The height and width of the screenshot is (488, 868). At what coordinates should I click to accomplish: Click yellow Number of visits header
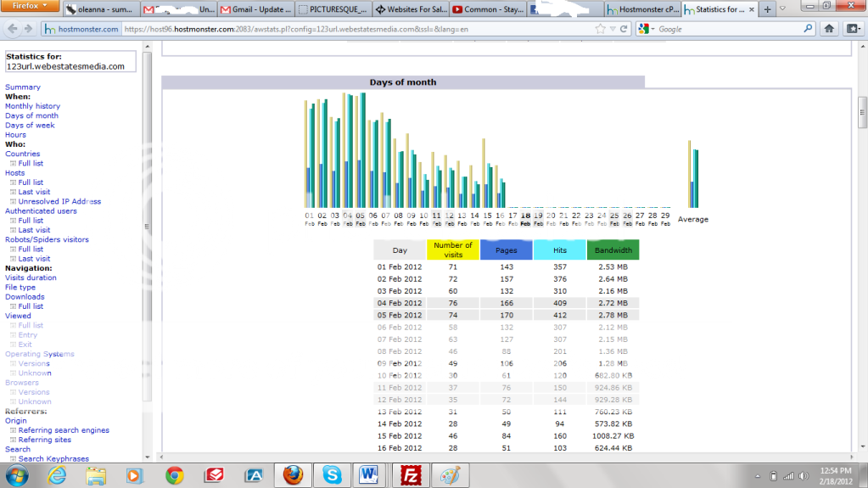point(453,250)
